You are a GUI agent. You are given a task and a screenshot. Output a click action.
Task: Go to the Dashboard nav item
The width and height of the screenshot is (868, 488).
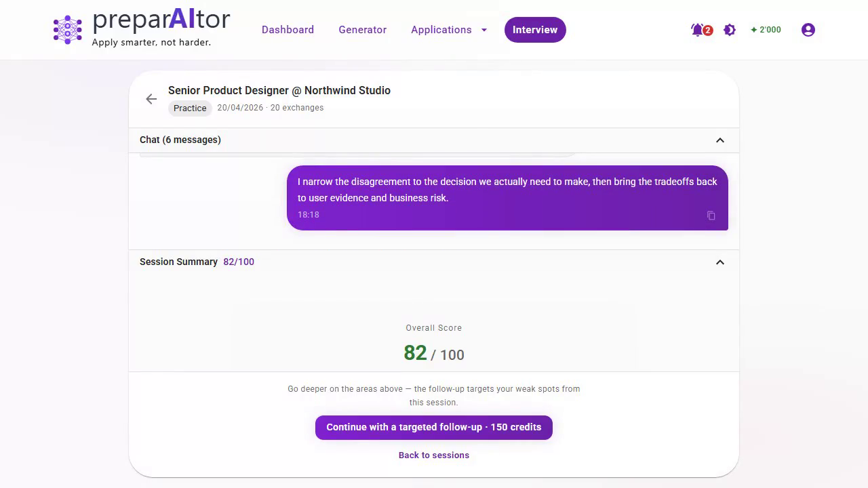click(x=288, y=30)
